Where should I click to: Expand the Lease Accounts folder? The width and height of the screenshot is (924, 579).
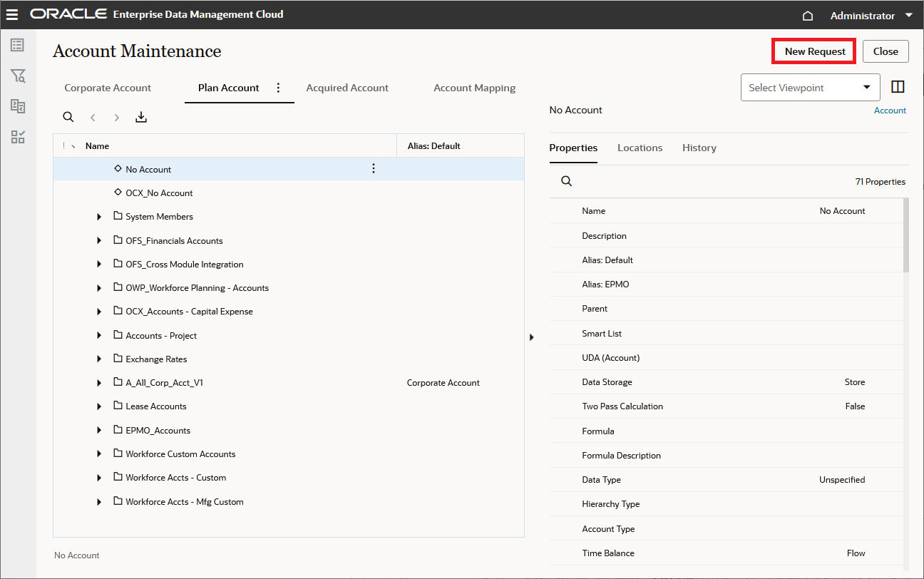click(99, 406)
